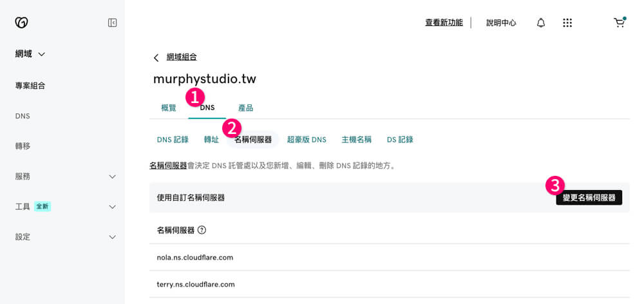
Task: Expand the 設定 sidebar section
Action: pos(112,237)
